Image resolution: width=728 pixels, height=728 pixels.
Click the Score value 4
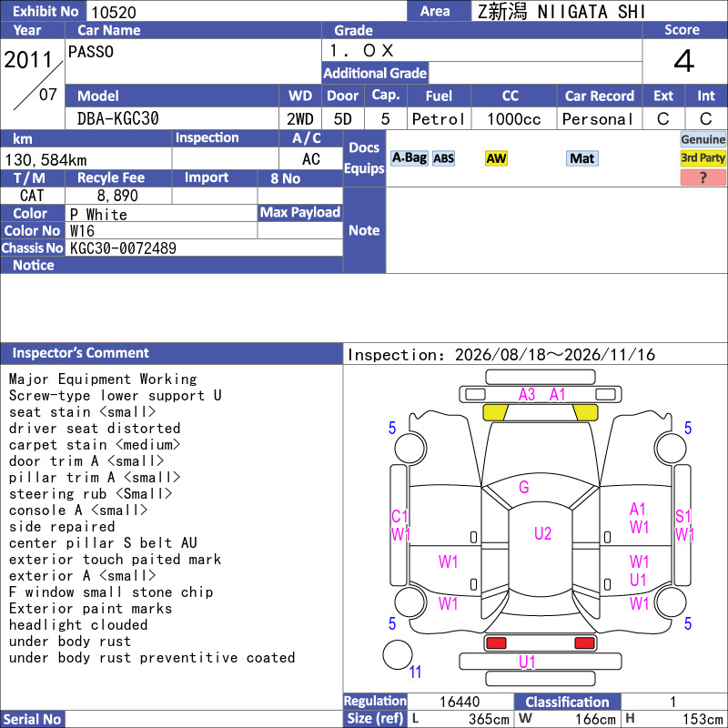point(684,61)
